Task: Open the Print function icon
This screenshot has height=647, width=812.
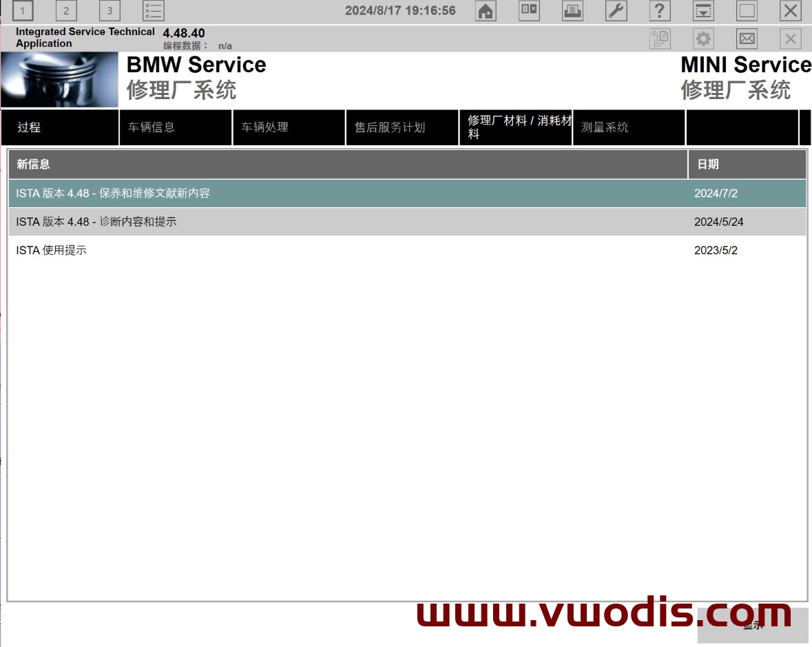Action: tap(572, 11)
